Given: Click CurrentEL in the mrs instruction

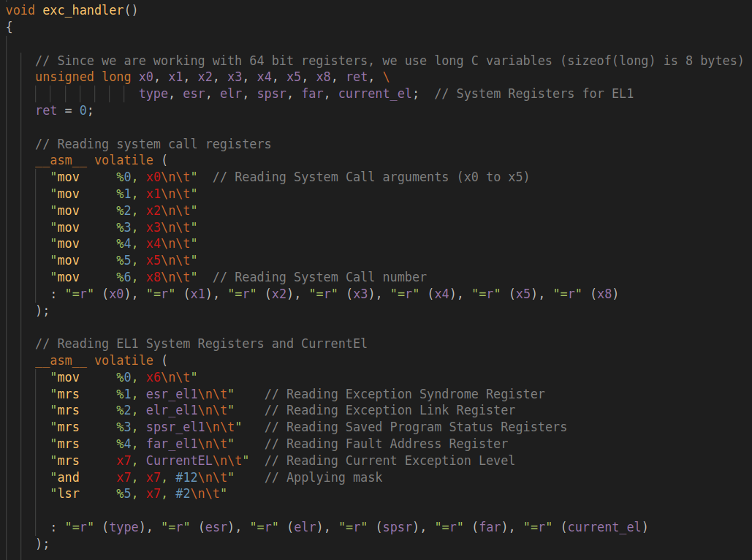Looking at the screenshot, I should (183, 461).
